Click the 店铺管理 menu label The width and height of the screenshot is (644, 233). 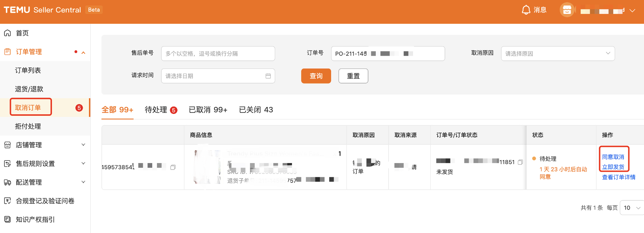coord(29,145)
